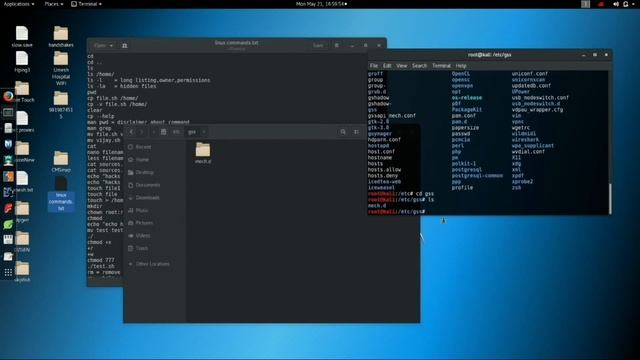
Task: Open the Files manager dock icon
Action: coord(8,128)
